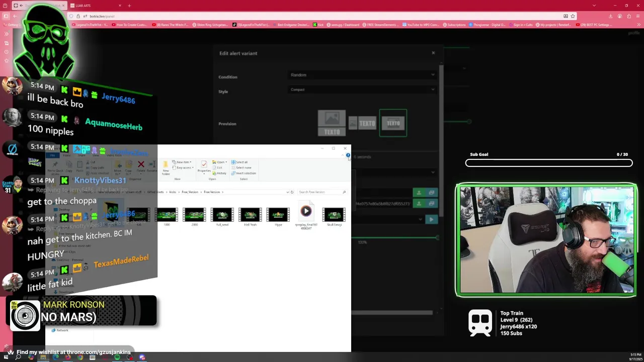
Task: Expand the address bar history dropdown
Action: coord(287,192)
